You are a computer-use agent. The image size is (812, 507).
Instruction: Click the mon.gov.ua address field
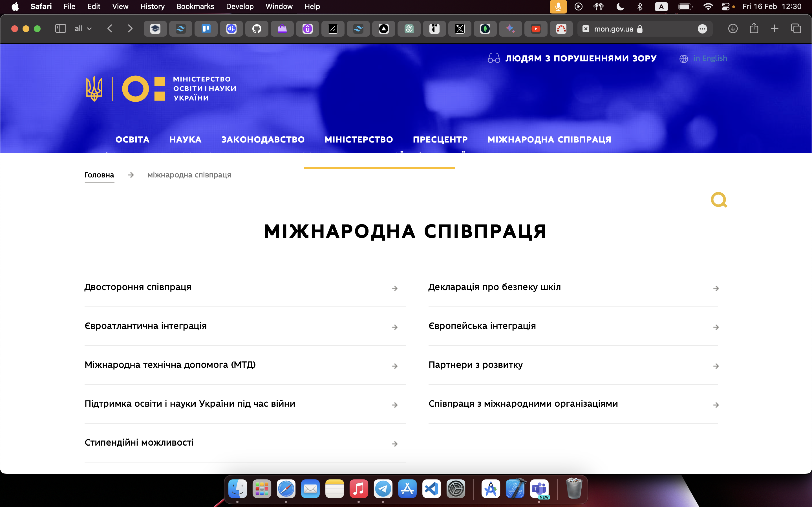(x=613, y=29)
